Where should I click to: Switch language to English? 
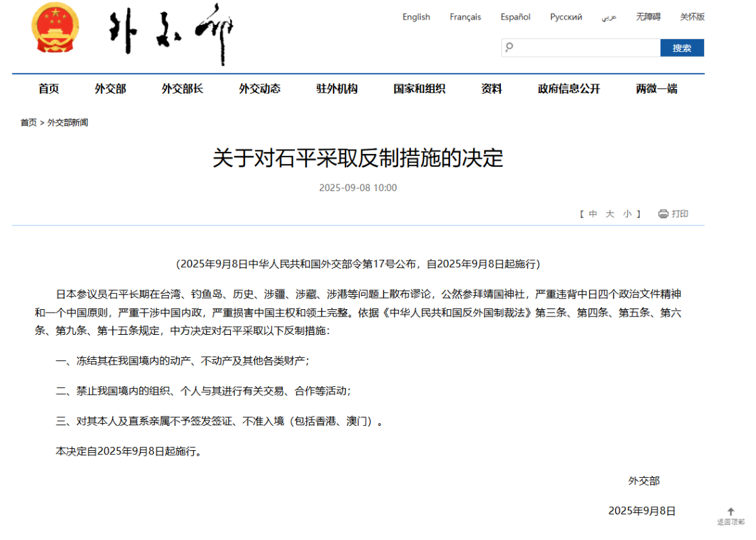[416, 17]
